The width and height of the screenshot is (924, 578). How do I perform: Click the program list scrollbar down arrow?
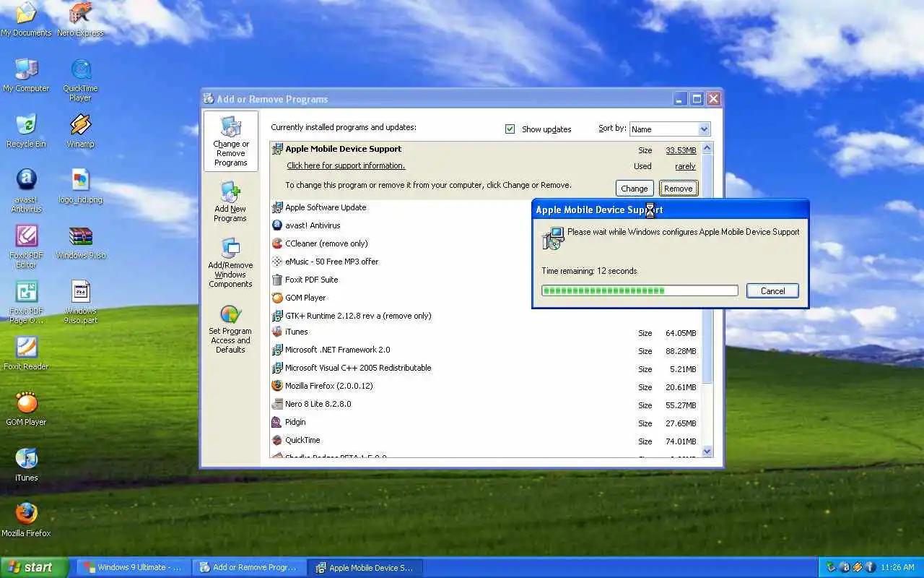[707, 451]
